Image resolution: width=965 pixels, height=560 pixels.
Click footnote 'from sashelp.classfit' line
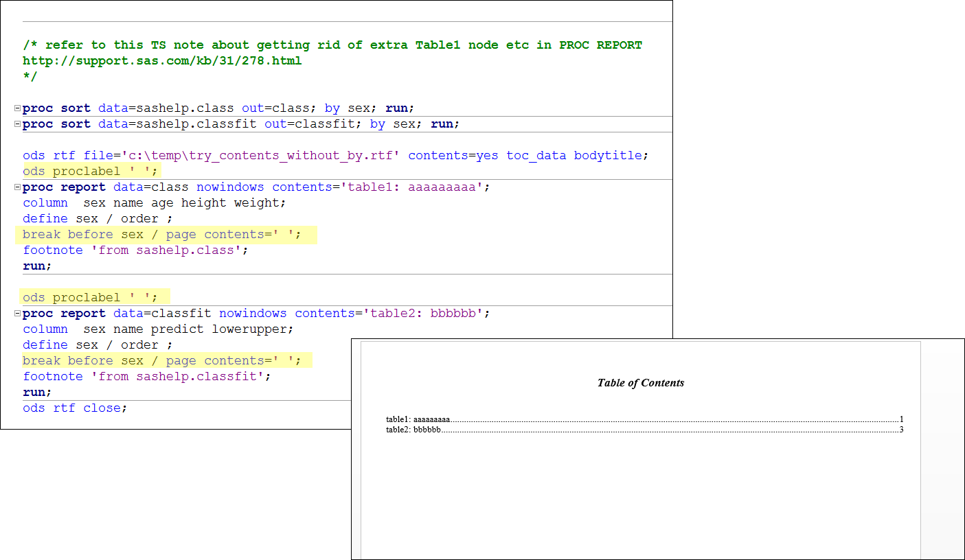147,376
